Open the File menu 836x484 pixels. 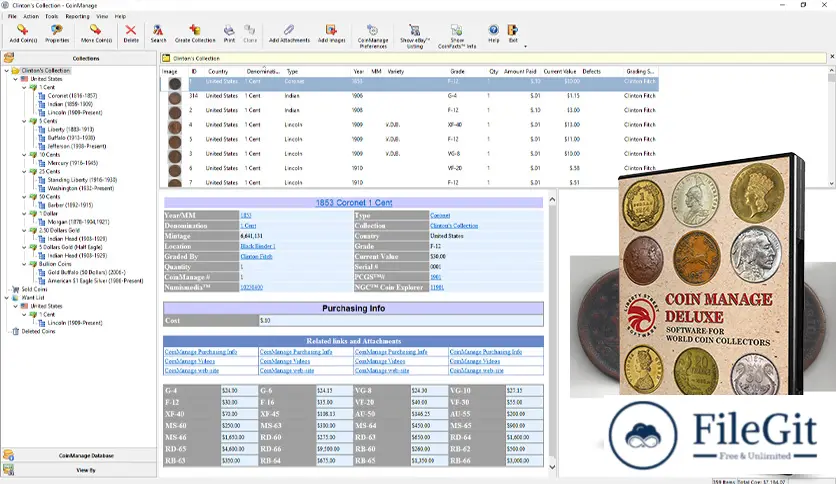tap(12, 17)
